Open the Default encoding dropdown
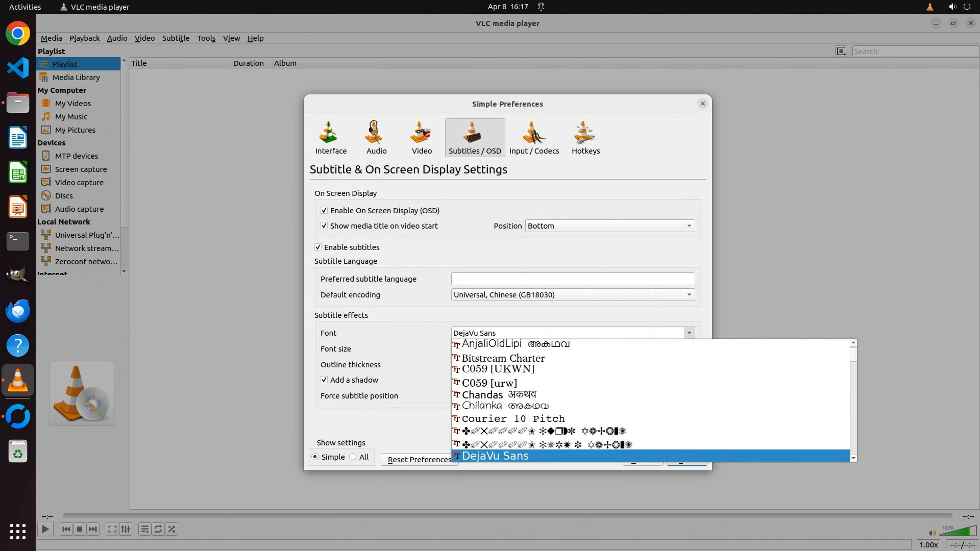 click(572, 295)
